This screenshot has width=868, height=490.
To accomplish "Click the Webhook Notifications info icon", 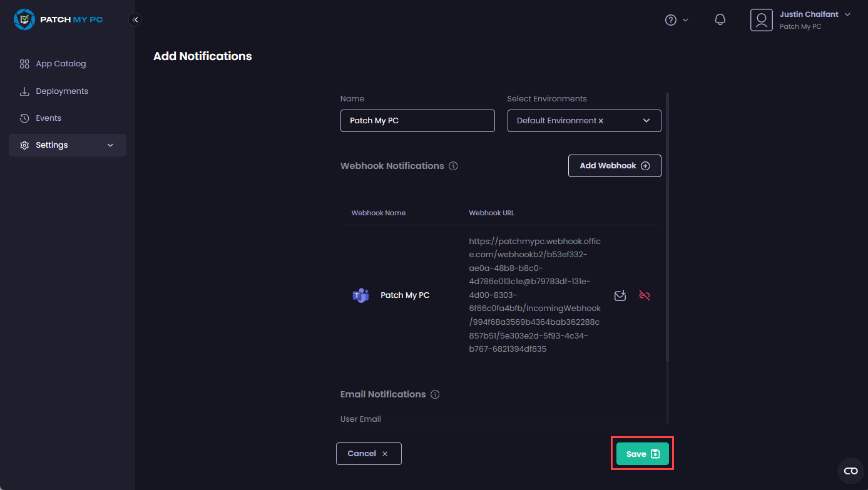I will (454, 166).
